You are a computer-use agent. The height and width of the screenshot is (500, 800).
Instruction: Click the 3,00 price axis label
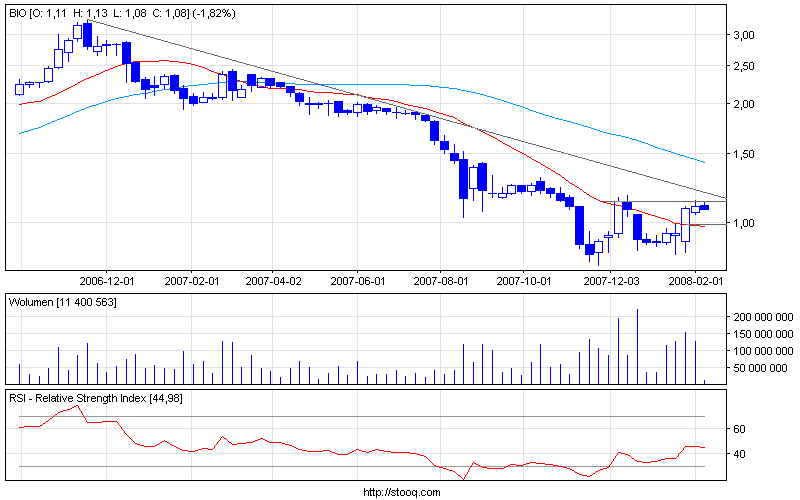pos(744,35)
